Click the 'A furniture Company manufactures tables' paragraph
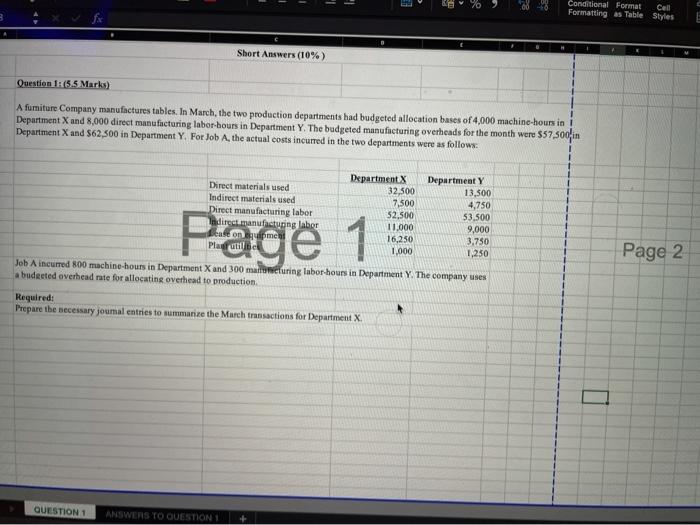Screen dimensions: 700x525 tap(298, 126)
